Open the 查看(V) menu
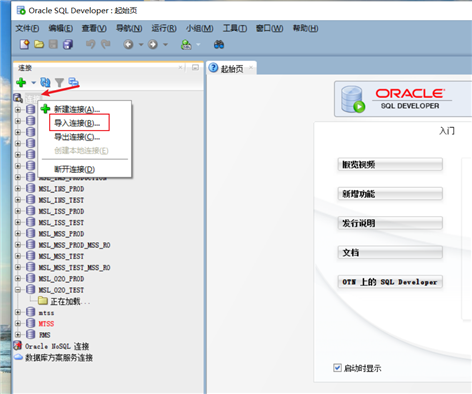The width and height of the screenshot is (472, 394). click(94, 29)
